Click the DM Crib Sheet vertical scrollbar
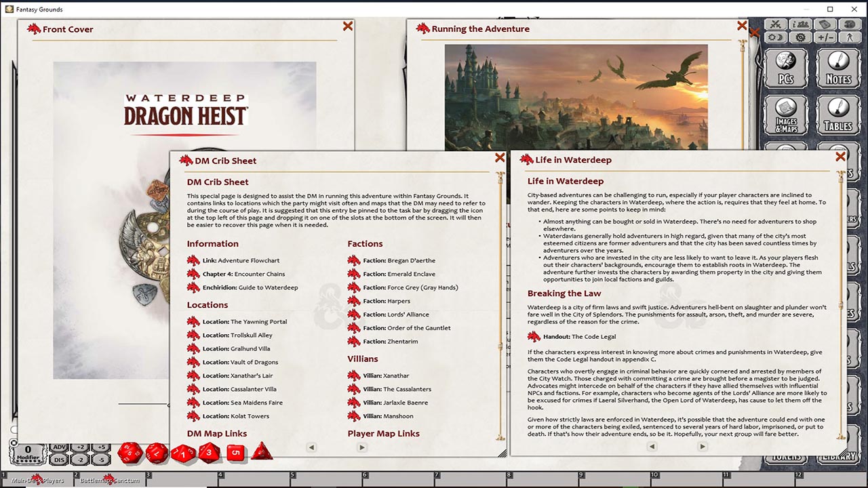 coord(500,305)
